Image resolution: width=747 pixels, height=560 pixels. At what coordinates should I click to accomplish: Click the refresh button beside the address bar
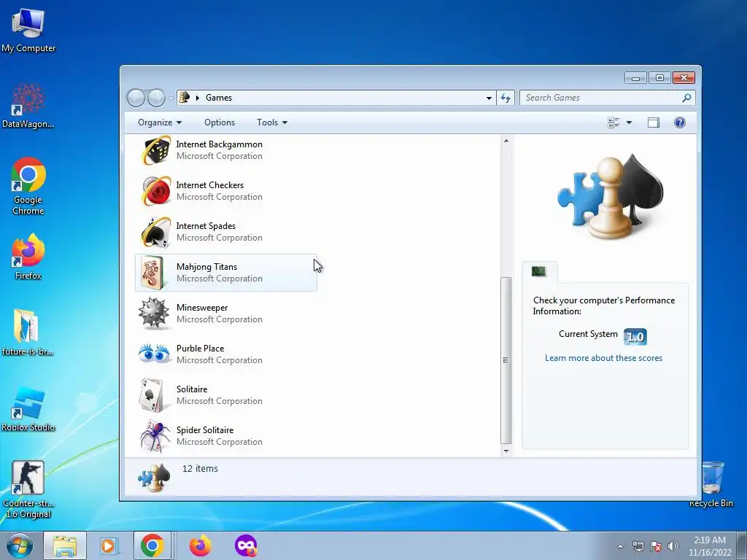pos(505,98)
